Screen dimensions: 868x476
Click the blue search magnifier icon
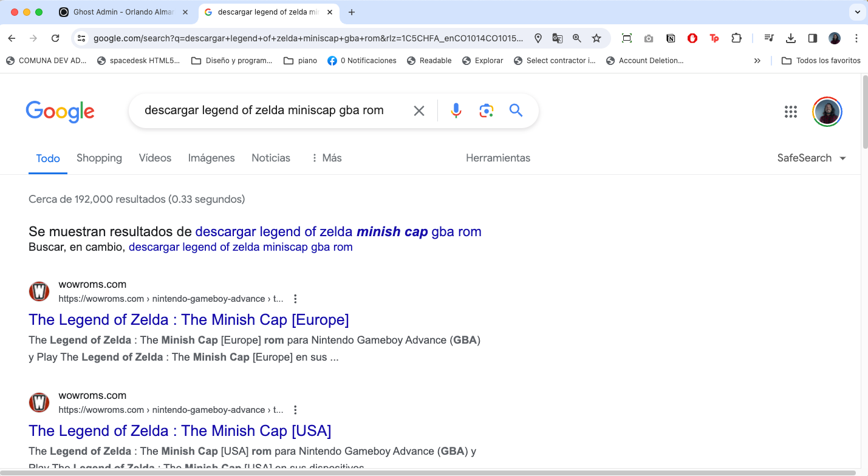pos(516,110)
